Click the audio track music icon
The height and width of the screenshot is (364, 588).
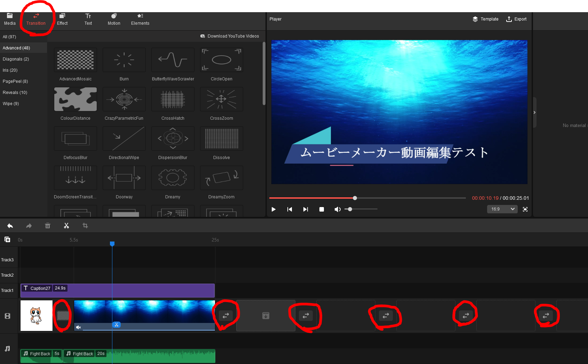coord(7,349)
